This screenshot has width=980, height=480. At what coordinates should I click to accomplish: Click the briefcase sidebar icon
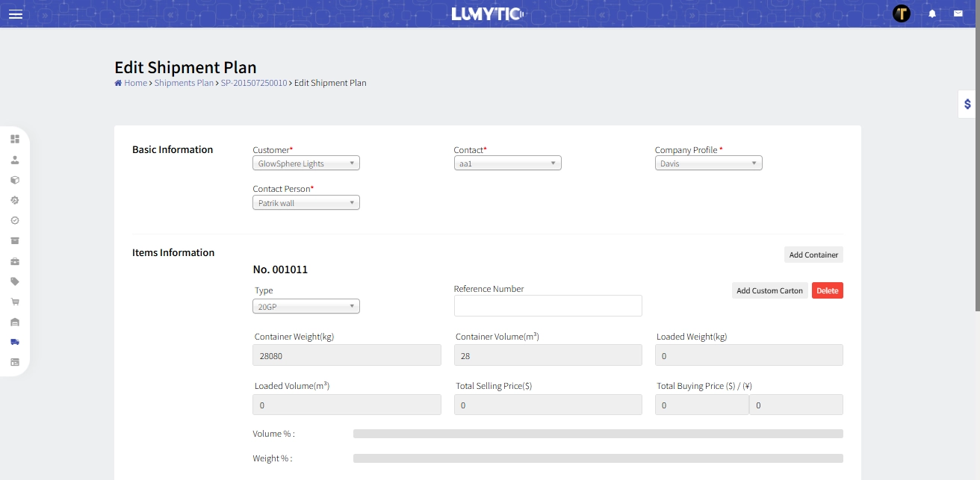[x=15, y=261]
